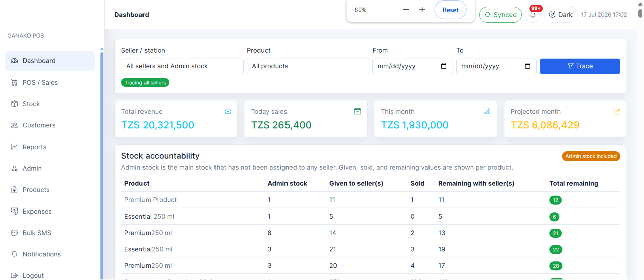Viewport: 644px width, 280px height.
Task: Click the Synced status button
Action: coord(500,15)
